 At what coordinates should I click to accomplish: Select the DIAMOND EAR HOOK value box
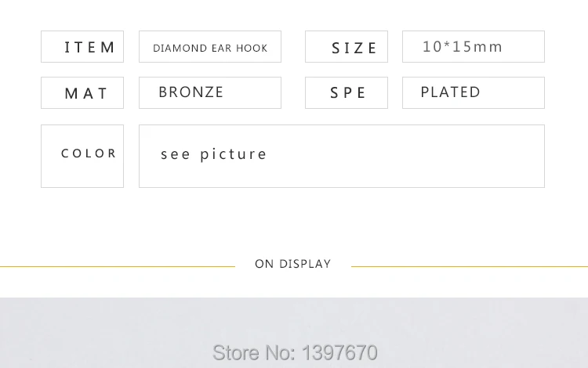coord(210,47)
